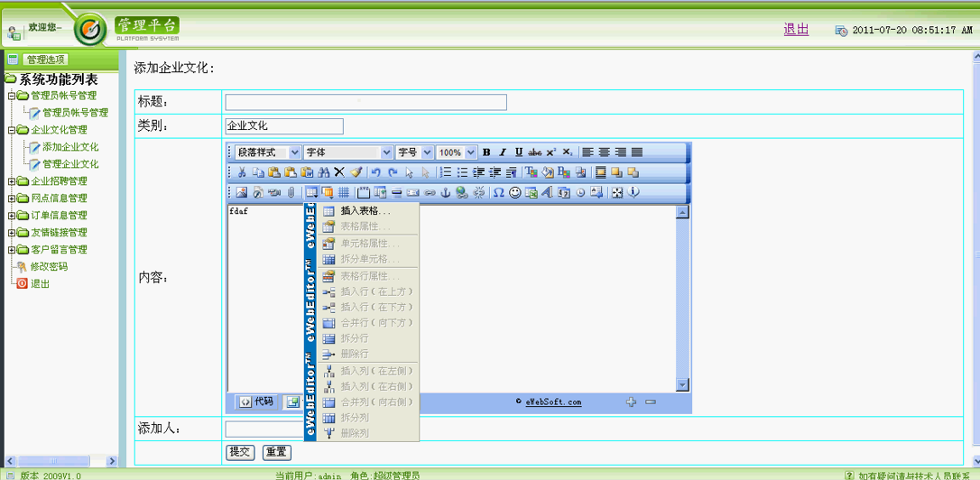Expand the 订单信息管理 tree node
The width and height of the screenshot is (980, 480).
point(11,215)
